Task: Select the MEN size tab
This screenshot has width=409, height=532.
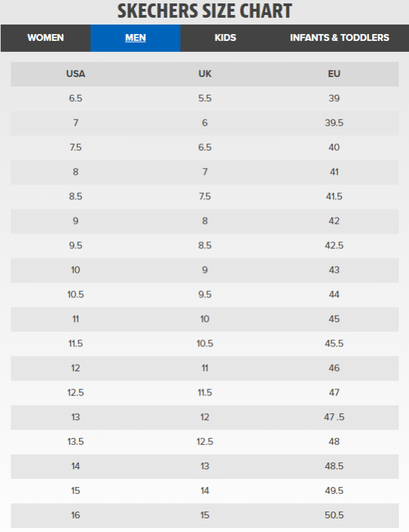Action: point(136,38)
